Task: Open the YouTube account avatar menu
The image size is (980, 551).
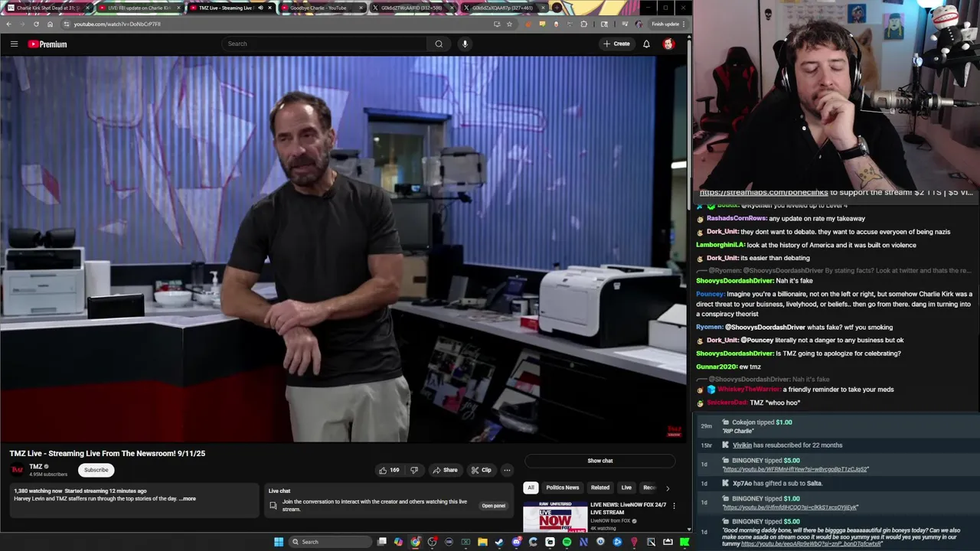Action: pos(668,44)
